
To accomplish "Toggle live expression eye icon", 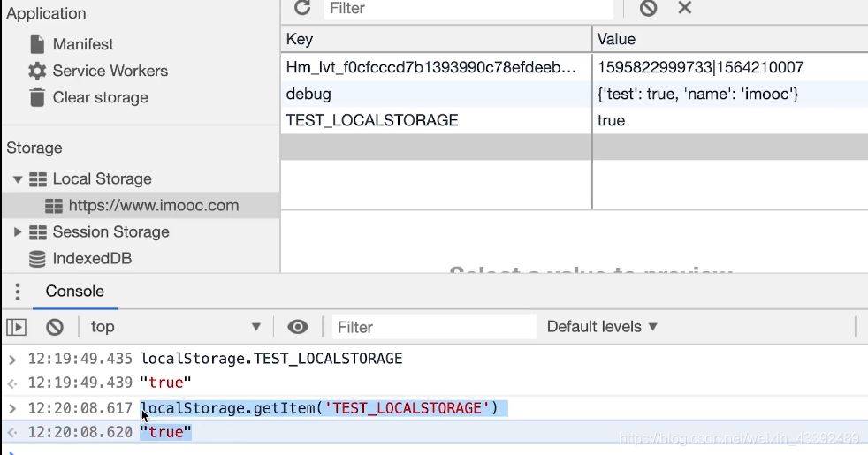I will tap(298, 327).
